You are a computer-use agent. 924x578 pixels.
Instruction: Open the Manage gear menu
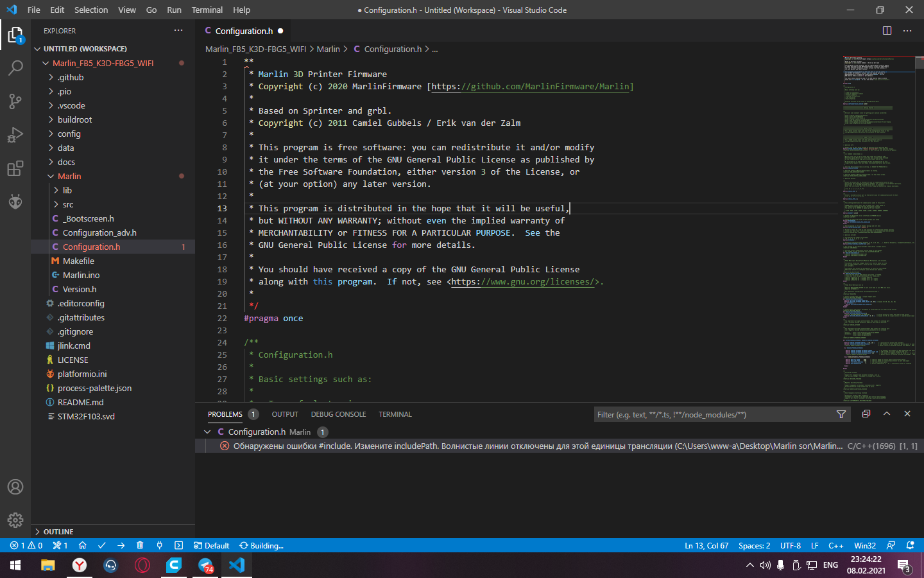coord(15,520)
